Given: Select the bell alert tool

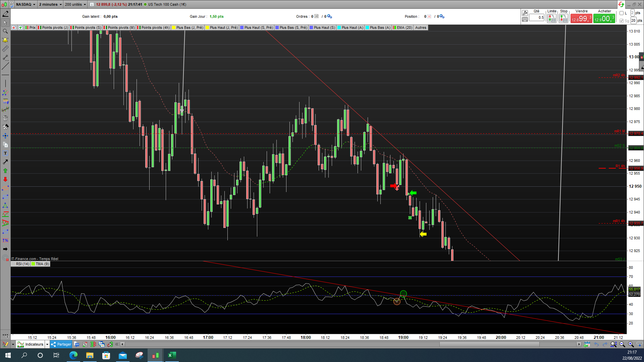Looking at the screenshot, I should [5, 40].
